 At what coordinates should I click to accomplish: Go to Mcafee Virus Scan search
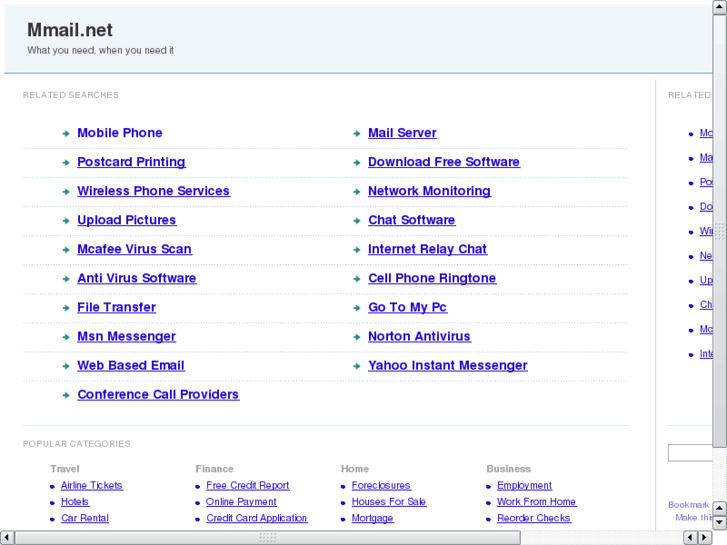point(134,249)
